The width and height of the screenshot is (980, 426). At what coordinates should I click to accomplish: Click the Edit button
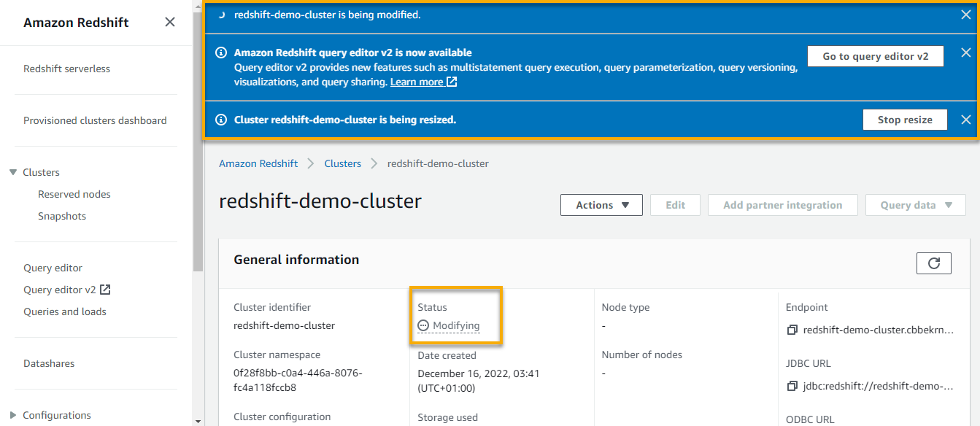(x=675, y=205)
